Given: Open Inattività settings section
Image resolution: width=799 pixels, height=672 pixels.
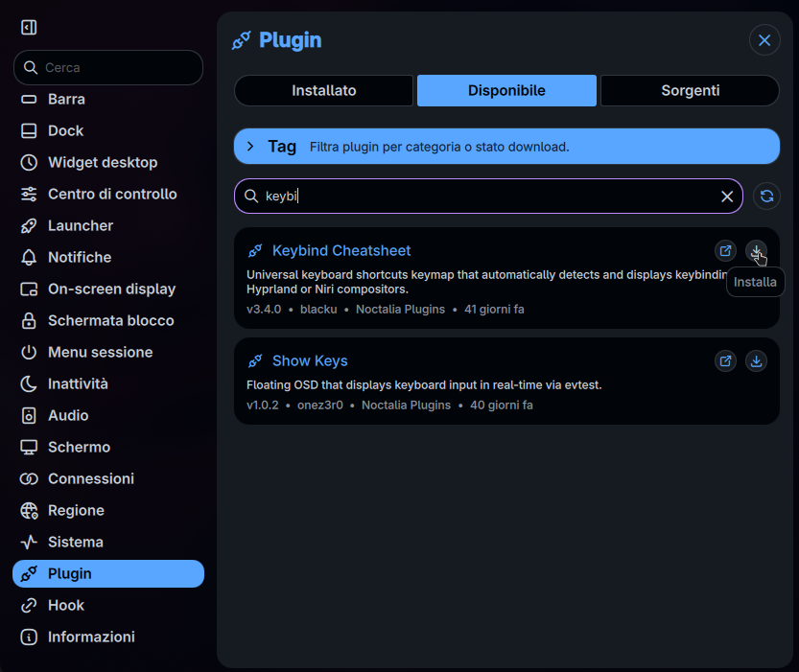Looking at the screenshot, I should (108, 383).
